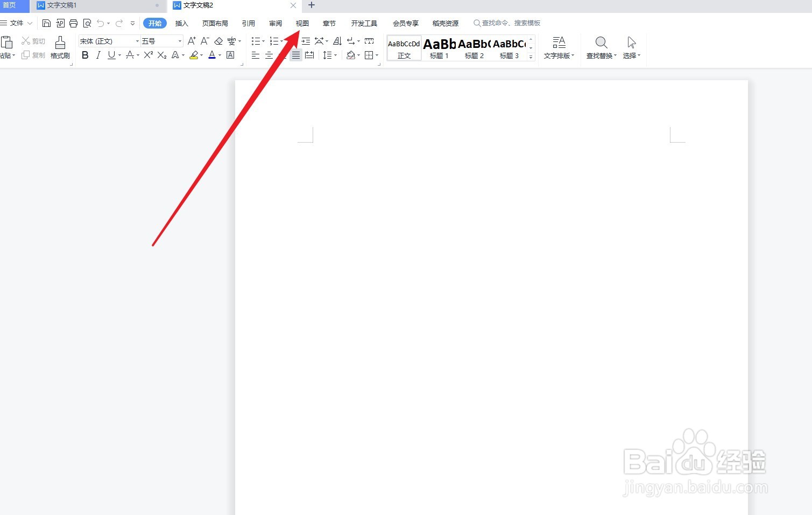Click the Superscript X² icon
This screenshot has height=515, width=812.
[x=149, y=55]
